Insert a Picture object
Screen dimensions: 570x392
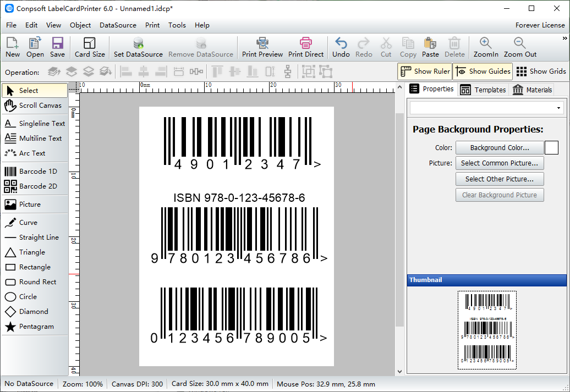(35, 204)
